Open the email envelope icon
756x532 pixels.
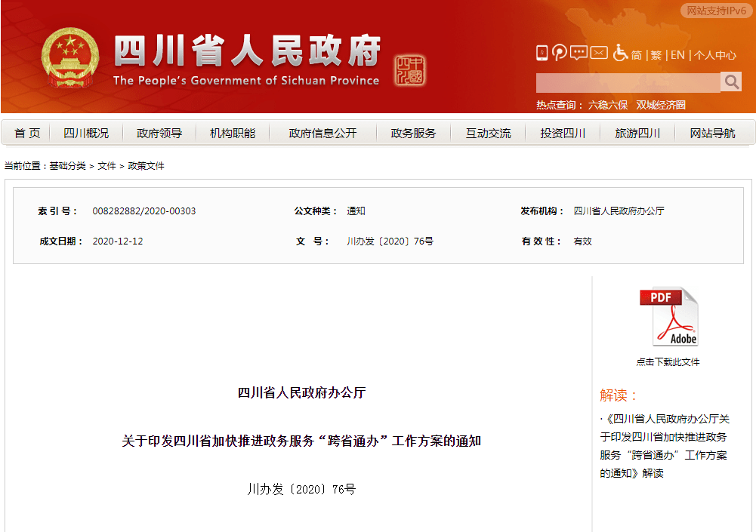(599, 53)
